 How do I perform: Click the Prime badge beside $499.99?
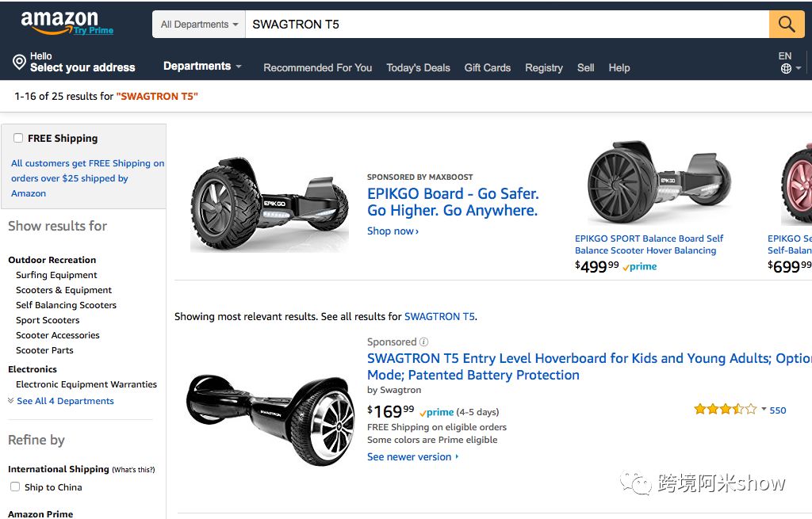(x=640, y=267)
